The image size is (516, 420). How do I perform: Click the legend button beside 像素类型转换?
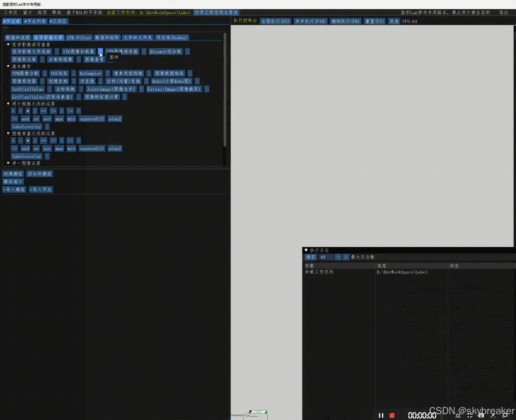pos(149,74)
